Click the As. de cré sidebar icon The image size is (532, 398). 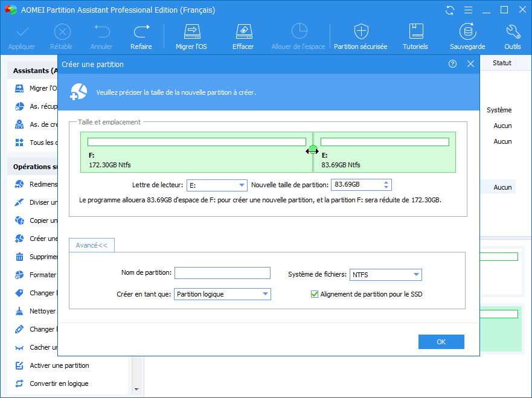coord(19,124)
